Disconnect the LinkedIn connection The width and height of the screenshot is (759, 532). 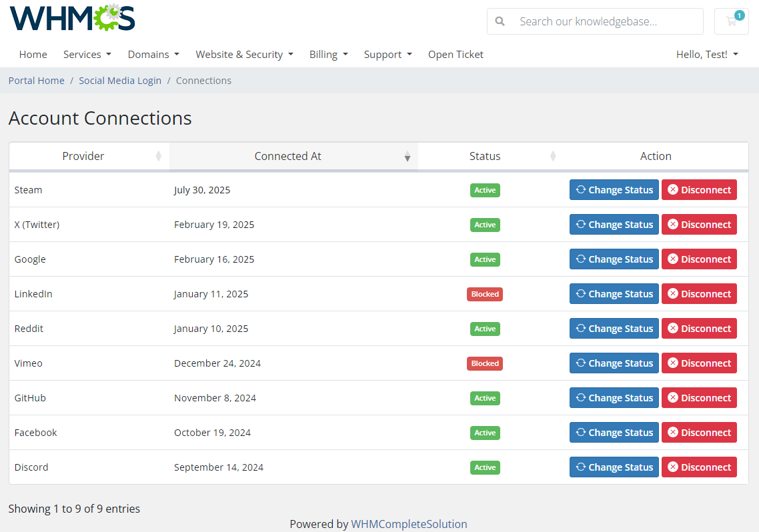point(699,293)
